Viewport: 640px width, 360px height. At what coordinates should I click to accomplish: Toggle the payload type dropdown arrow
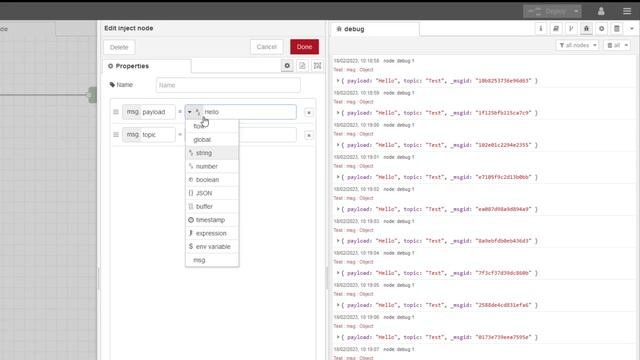click(189, 112)
